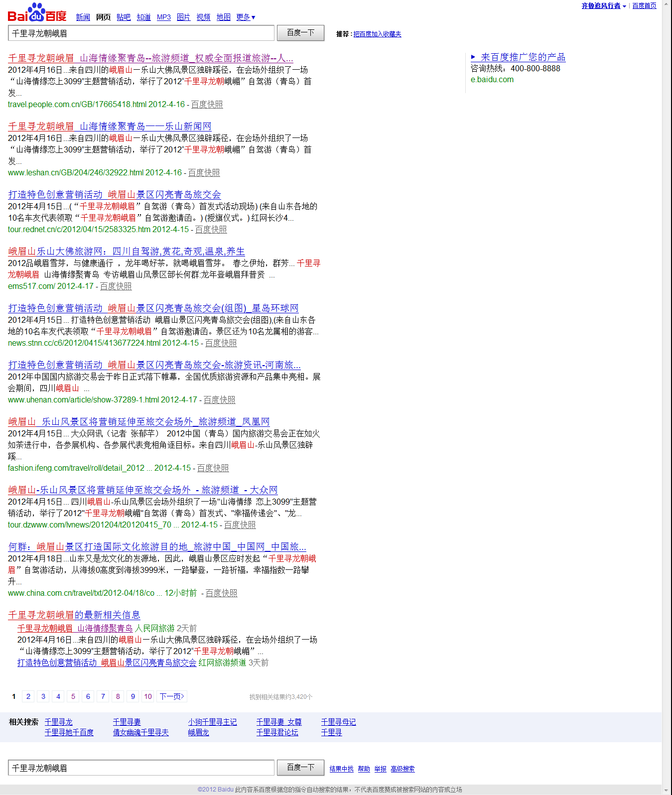Open the 凤凰网 result title
The image size is (672, 795).
tap(139, 422)
